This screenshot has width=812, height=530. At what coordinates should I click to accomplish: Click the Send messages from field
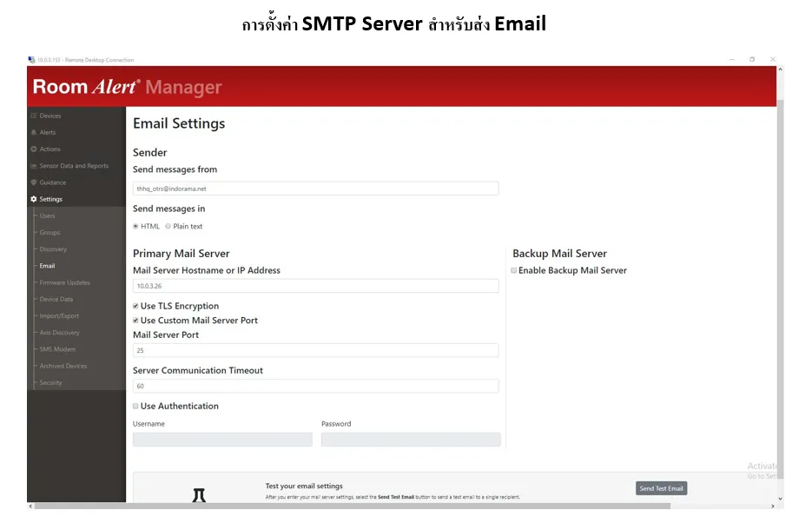(315, 188)
